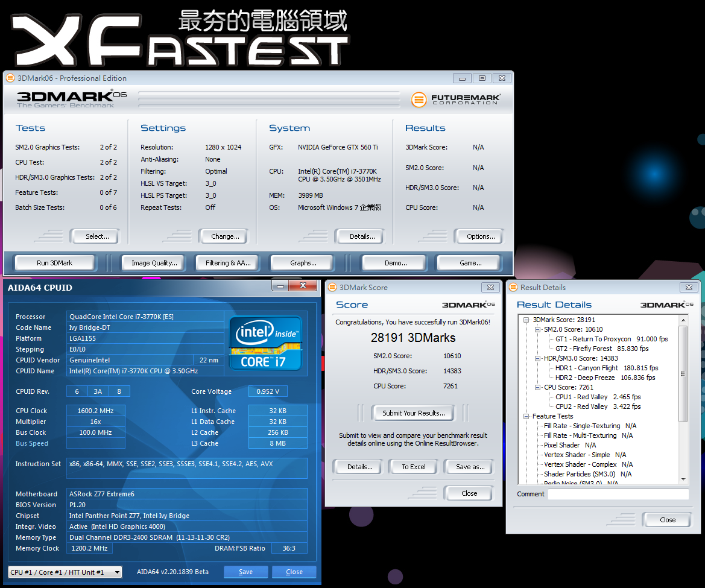Click the 3DMark06 title bar app icon
Viewport: 705px width, 588px height.
[10, 78]
